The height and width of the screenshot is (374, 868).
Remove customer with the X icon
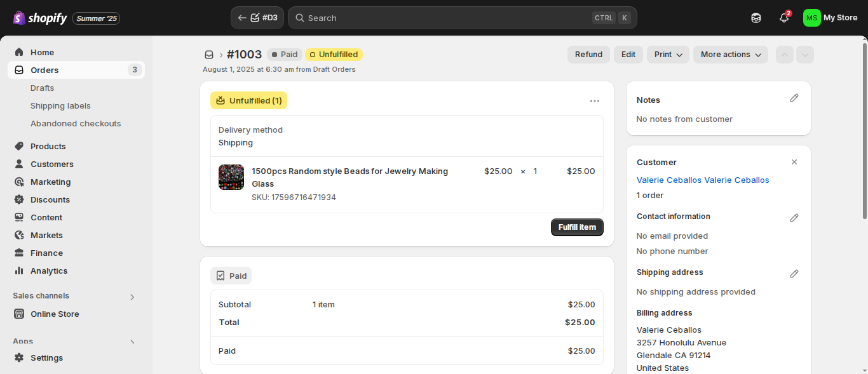(794, 163)
